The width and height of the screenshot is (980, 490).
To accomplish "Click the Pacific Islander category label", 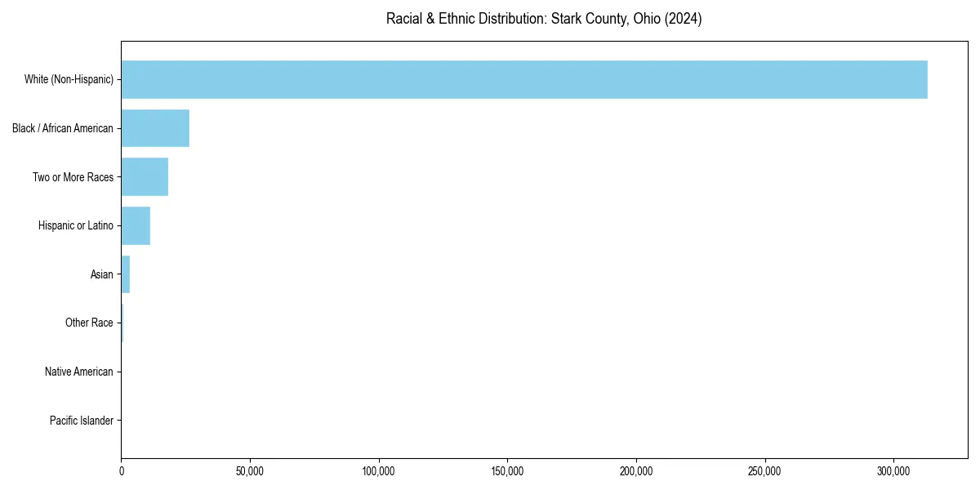I will point(82,421).
